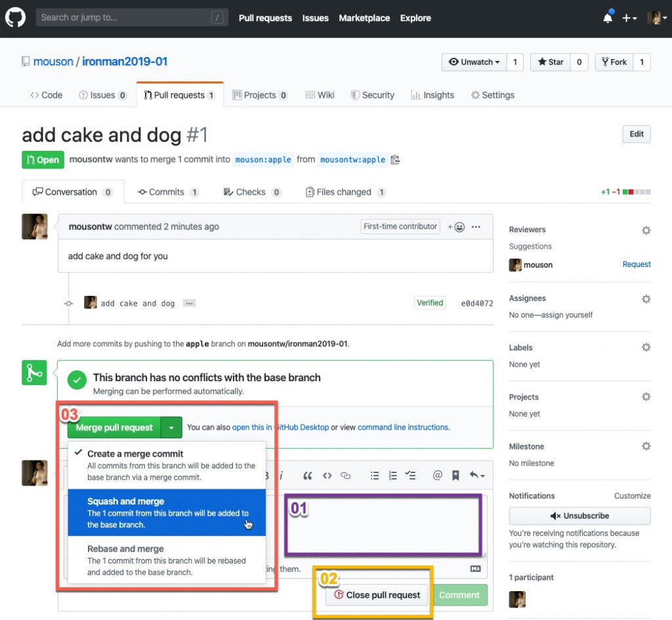This screenshot has height=620, width=672.
Task: Open the mouson:apple base branch link
Action: (x=263, y=160)
